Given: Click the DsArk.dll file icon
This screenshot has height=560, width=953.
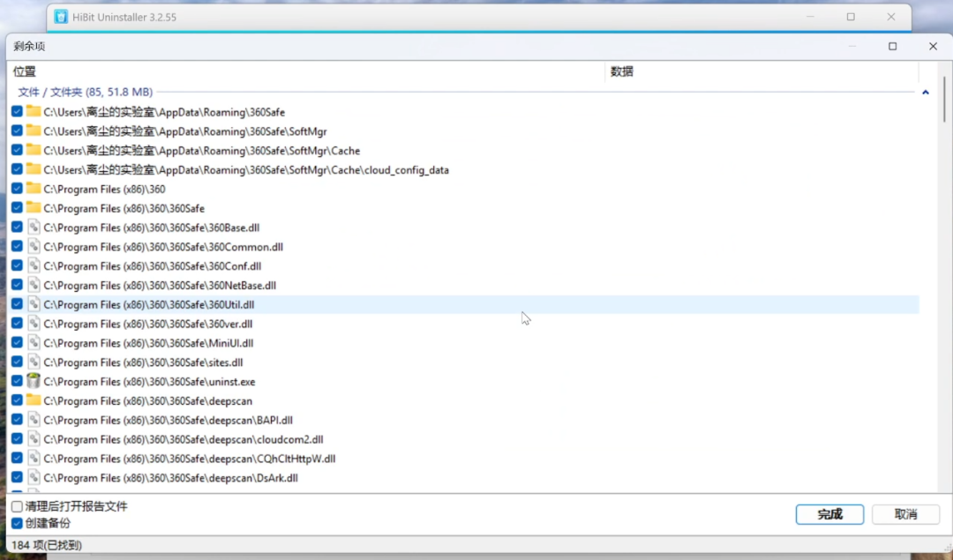Looking at the screenshot, I should (x=34, y=477).
